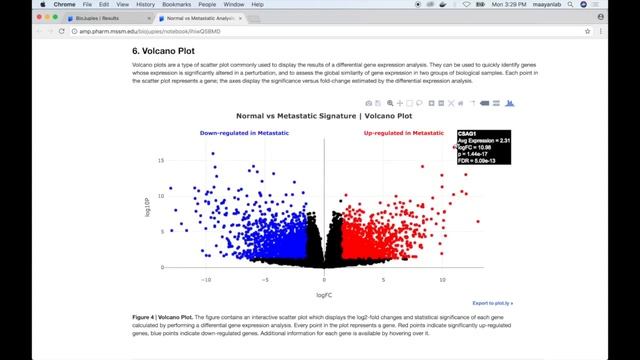This screenshot has width=640, height=360.
Task: Click the screen recording status icon
Action: coord(418,4)
